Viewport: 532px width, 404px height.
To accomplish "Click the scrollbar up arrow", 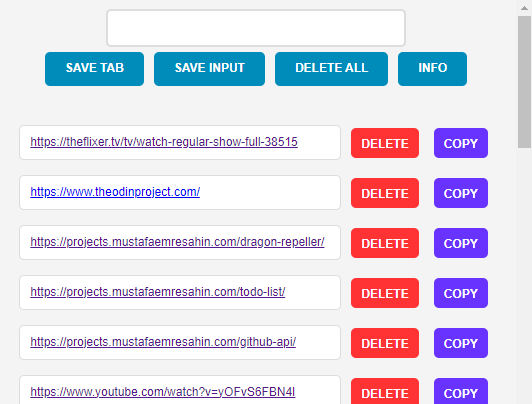I will [x=524, y=8].
